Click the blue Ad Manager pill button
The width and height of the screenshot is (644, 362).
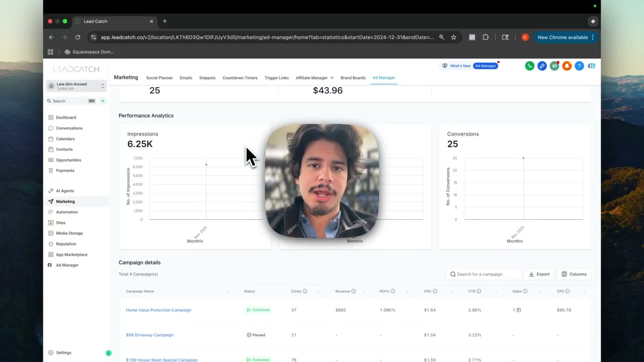tap(486, 66)
